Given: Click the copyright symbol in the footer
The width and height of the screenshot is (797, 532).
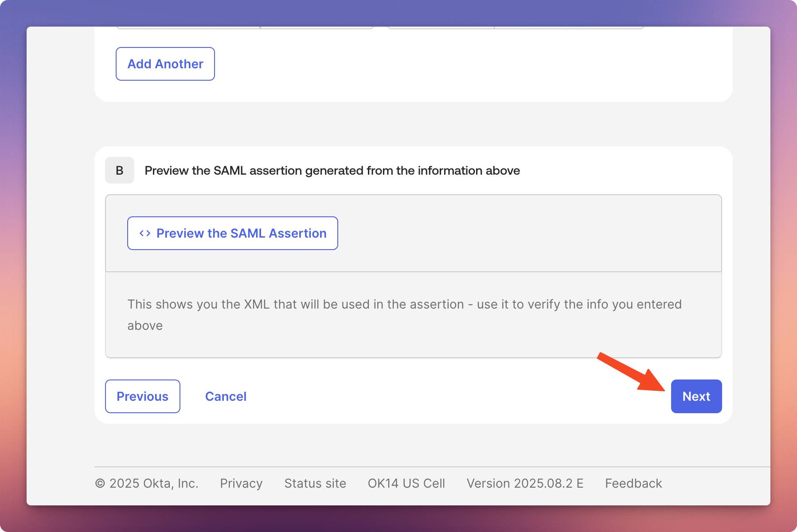Looking at the screenshot, I should coord(100,483).
